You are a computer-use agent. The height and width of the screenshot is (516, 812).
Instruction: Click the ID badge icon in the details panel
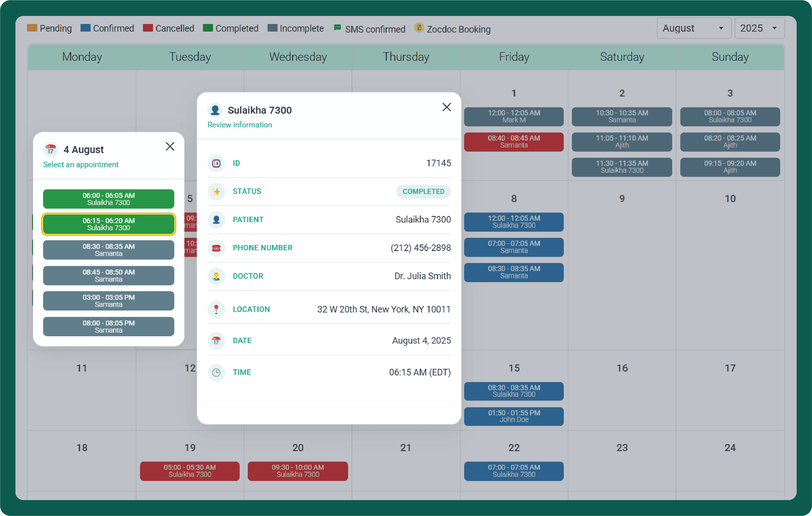(x=216, y=163)
